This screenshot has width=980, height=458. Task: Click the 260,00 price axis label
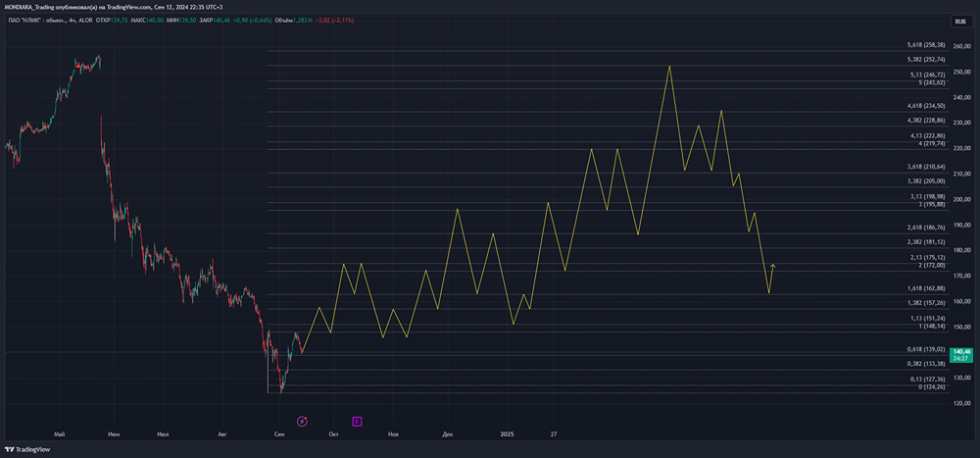(960, 46)
